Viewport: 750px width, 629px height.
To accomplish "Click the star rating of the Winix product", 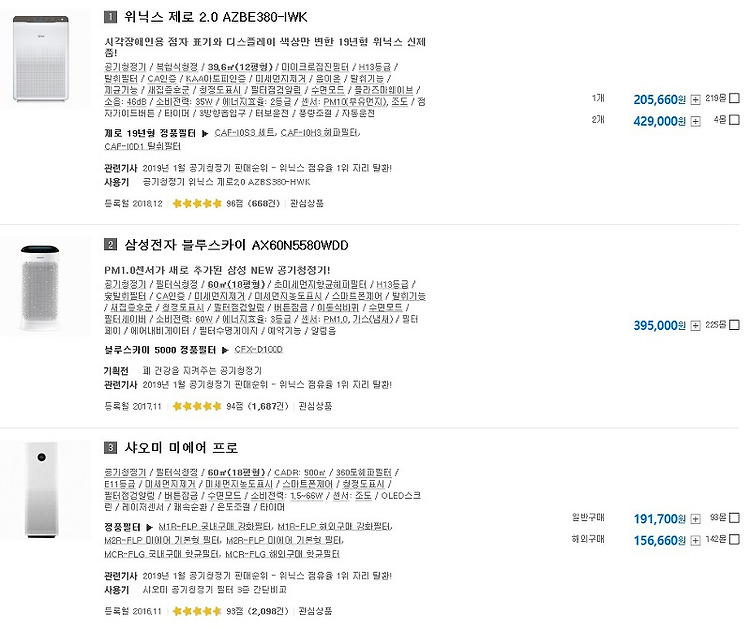I will tap(197, 204).
